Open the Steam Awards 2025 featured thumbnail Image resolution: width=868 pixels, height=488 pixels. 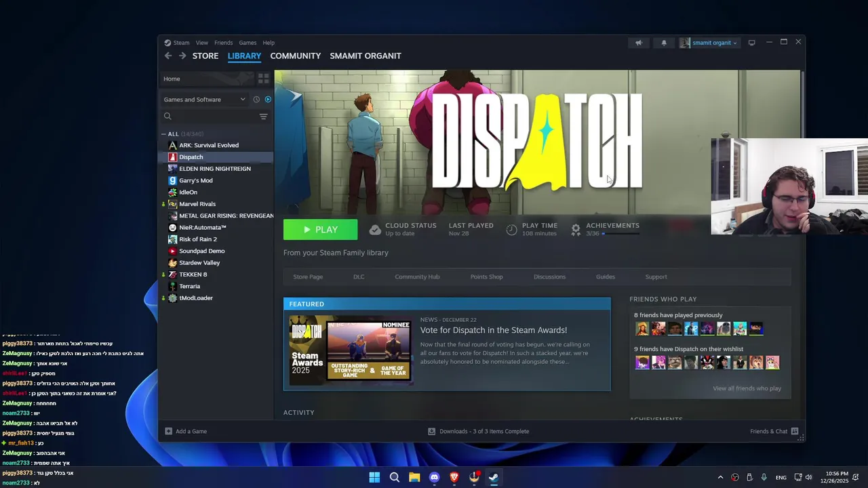tap(350, 350)
